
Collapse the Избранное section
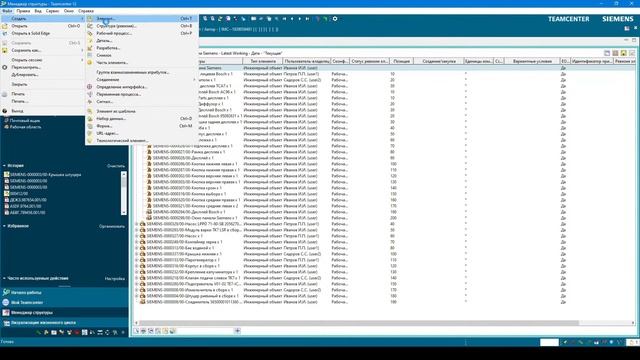(x=4, y=226)
